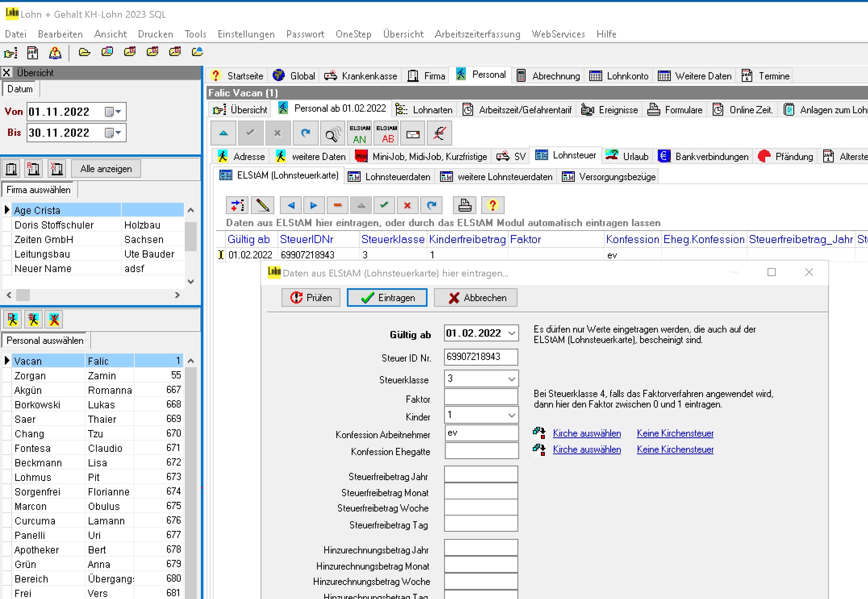Select employee Sorgenfrei Florianne in list
The width and height of the screenshot is (868, 599).
pyautogui.click(x=98, y=491)
